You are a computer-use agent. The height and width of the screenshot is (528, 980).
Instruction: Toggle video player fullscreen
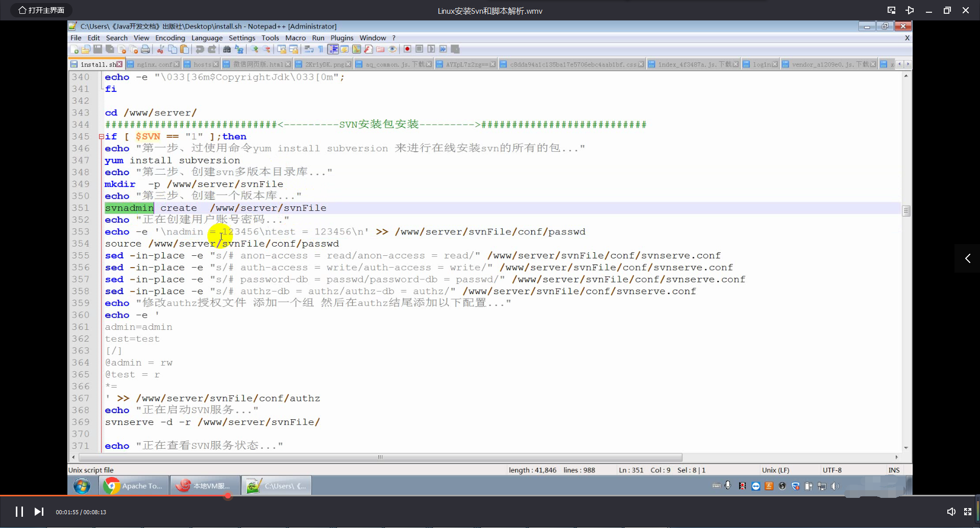967,512
